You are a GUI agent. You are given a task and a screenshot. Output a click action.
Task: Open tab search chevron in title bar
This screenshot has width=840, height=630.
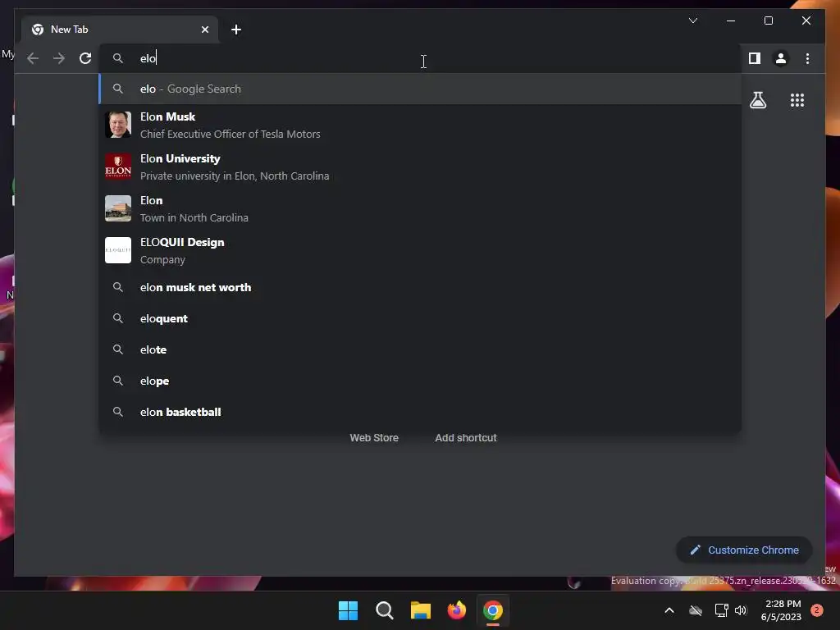pyautogui.click(x=692, y=21)
